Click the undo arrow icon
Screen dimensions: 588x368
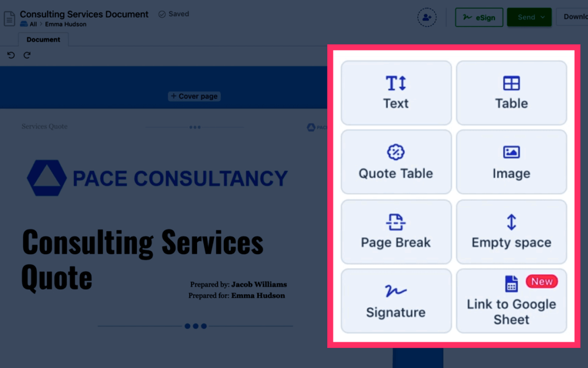(11, 55)
